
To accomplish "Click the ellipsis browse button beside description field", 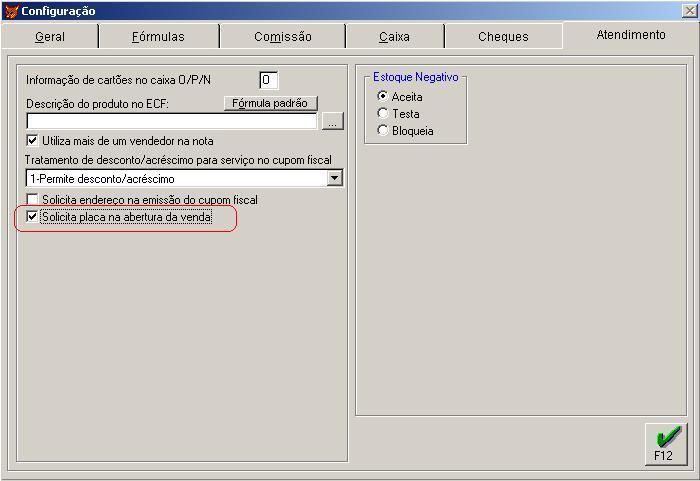I will pyautogui.click(x=333, y=121).
